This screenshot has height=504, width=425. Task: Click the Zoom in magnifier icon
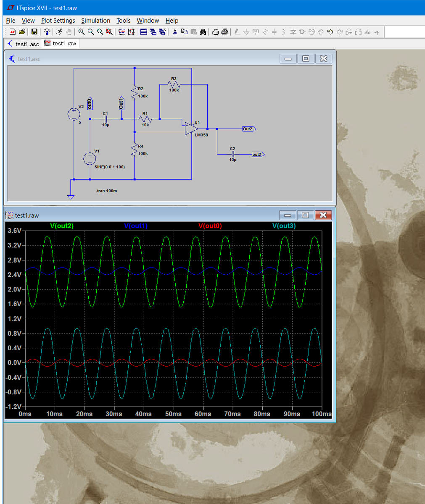(x=81, y=31)
